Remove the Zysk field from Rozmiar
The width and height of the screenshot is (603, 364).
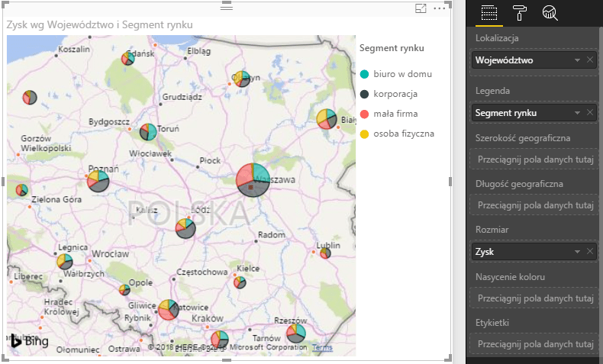click(590, 252)
